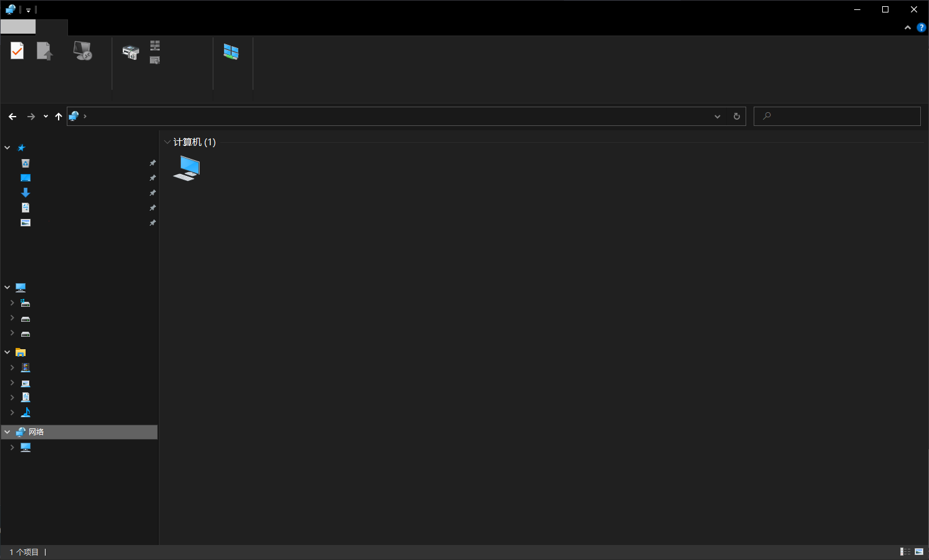Open the address bar history dropdown
This screenshot has height=560, width=929.
click(717, 117)
